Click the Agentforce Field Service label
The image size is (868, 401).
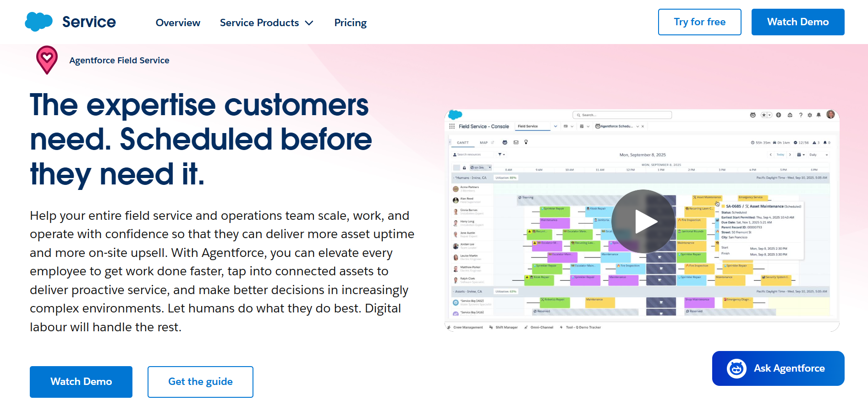(x=119, y=60)
